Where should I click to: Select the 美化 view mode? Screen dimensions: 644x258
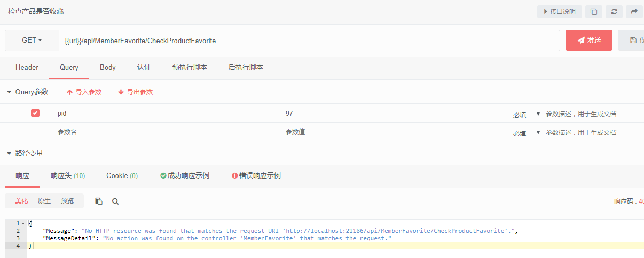tap(21, 201)
